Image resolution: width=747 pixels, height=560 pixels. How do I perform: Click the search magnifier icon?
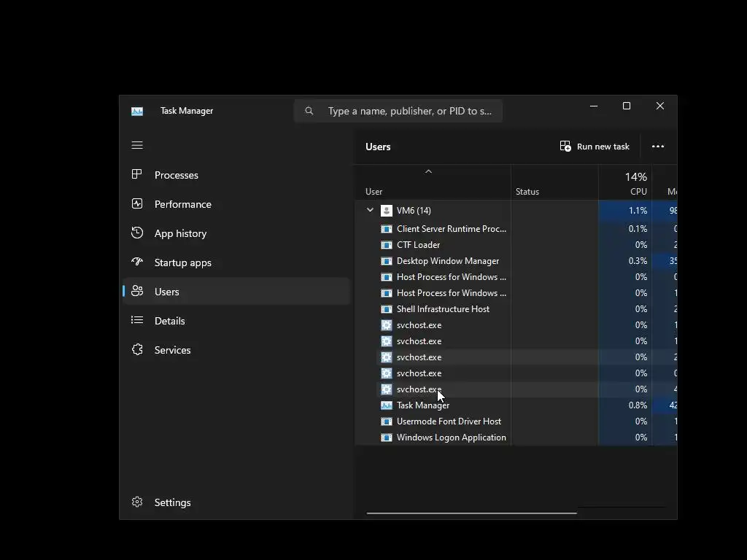click(309, 111)
